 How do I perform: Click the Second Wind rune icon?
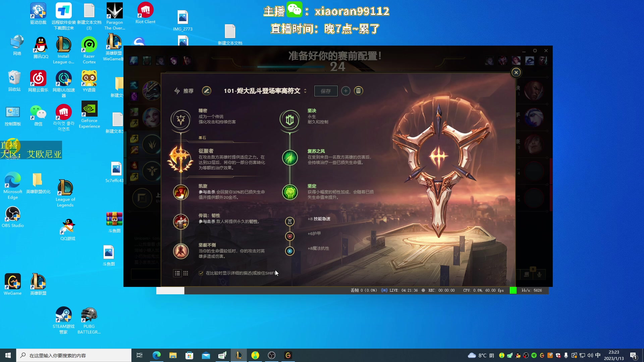point(290,158)
